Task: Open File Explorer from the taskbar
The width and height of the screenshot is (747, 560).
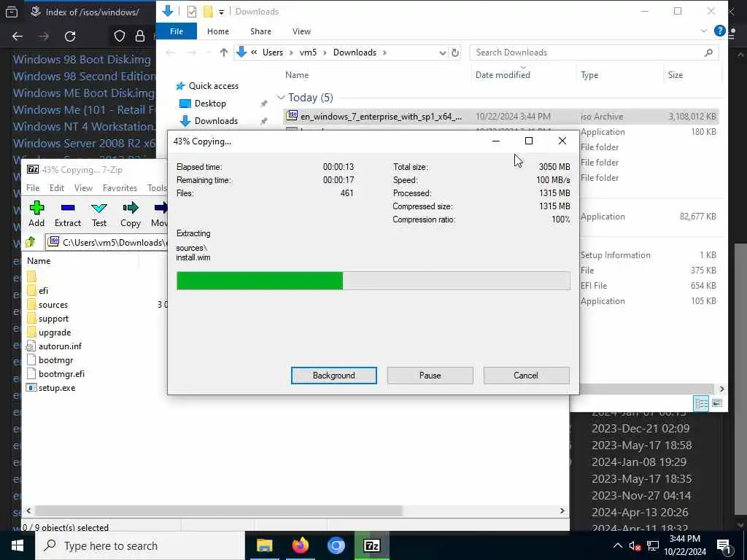Action: pyautogui.click(x=264, y=545)
